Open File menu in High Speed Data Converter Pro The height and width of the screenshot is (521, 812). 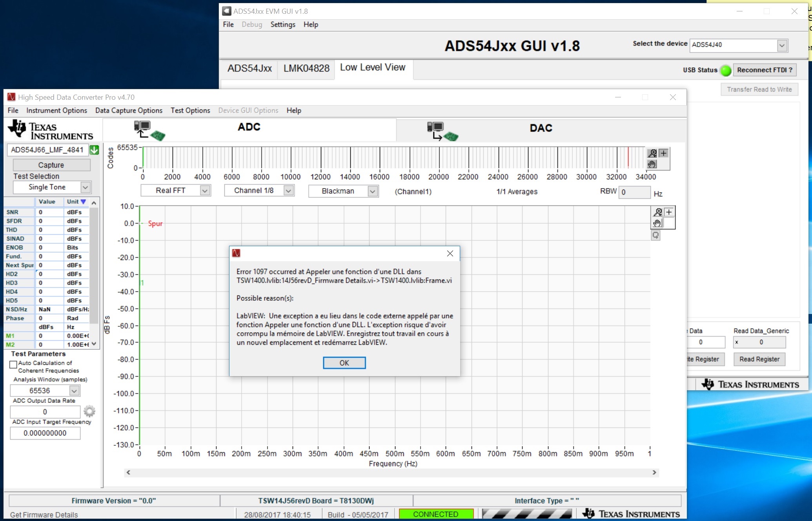click(13, 110)
